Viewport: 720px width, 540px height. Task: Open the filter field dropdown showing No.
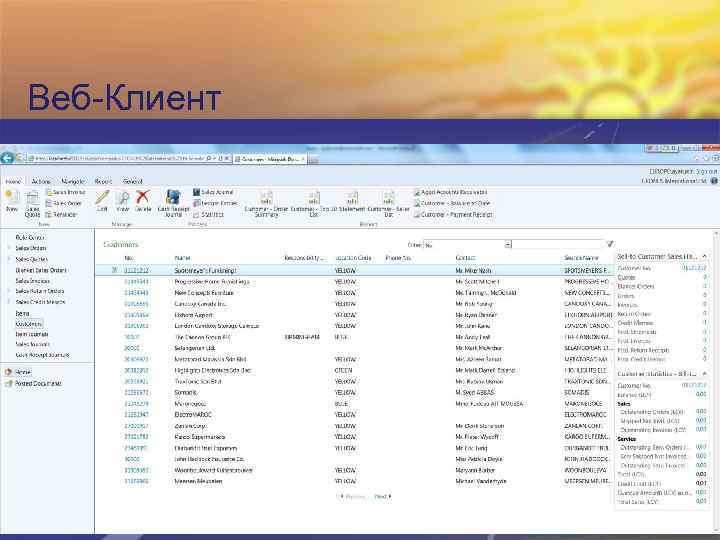[508, 245]
